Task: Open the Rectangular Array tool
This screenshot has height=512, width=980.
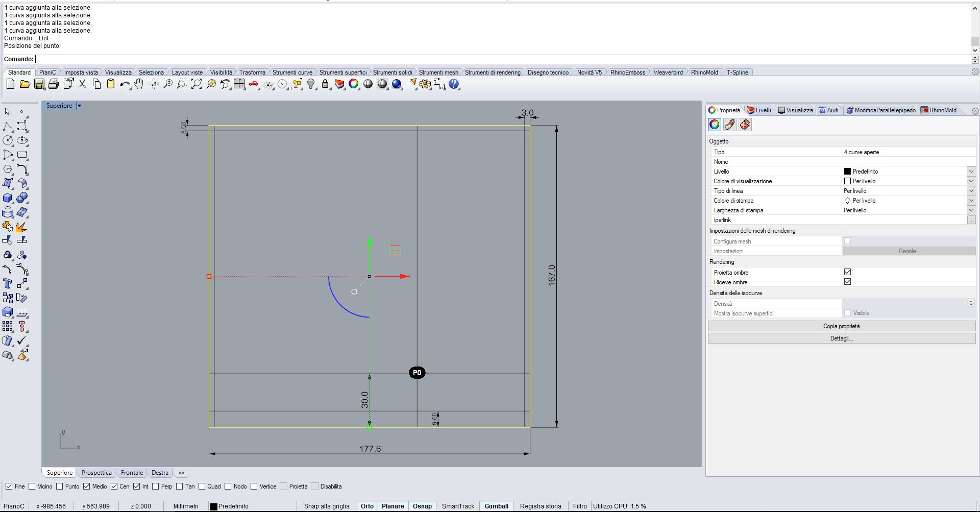Action: (8, 326)
